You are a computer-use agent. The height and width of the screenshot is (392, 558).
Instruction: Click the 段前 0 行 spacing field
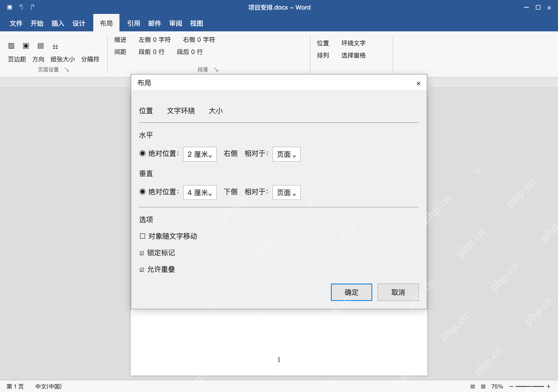pos(152,52)
